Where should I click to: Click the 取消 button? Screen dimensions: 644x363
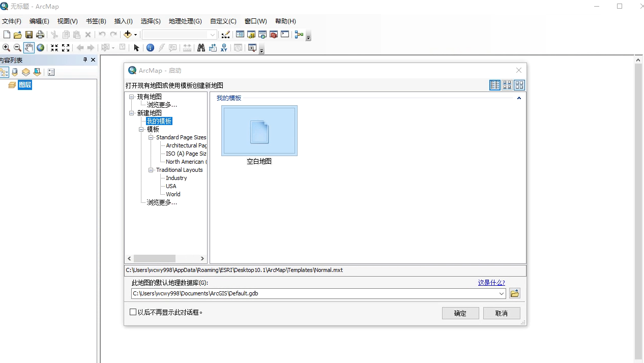click(502, 313)
